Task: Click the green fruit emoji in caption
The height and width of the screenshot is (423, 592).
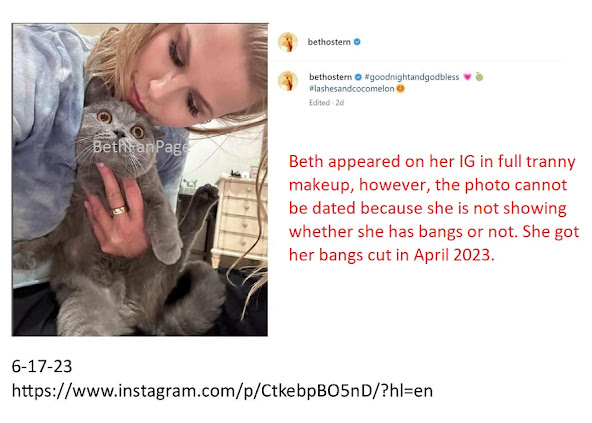Action: [x=479, y=77]
